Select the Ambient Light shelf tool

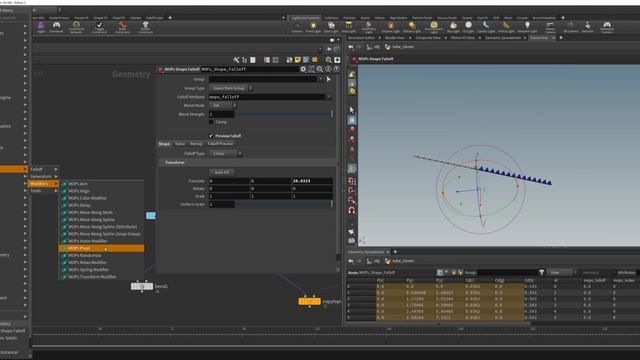(527, 27)
